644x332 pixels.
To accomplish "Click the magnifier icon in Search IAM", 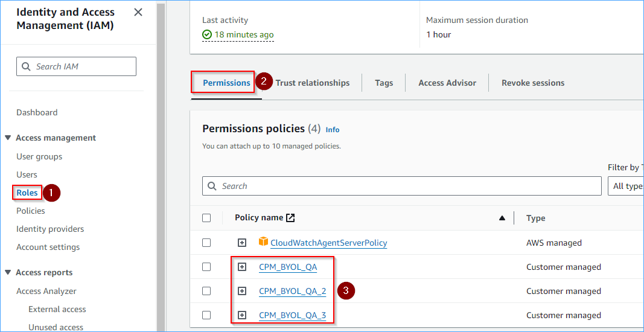I will coord(26,66).
